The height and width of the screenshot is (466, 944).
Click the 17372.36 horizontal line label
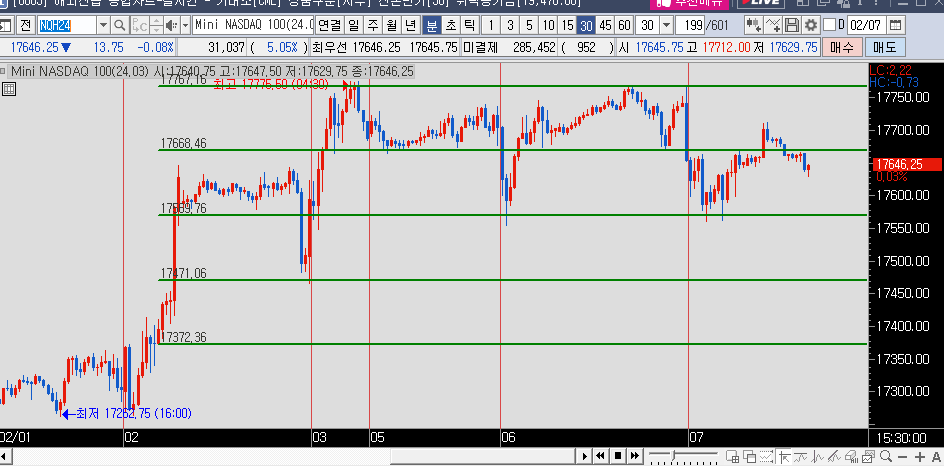[x=183, y=337]
